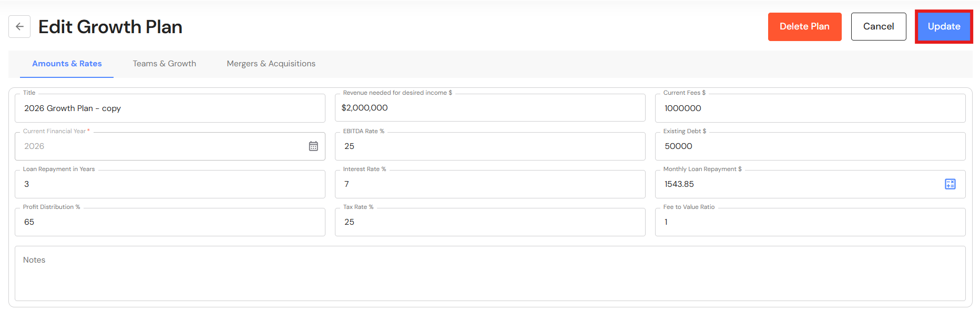The image size is (980, 330).
Task: Focus the Tax Rate input
Action: (x=489, y=222)
